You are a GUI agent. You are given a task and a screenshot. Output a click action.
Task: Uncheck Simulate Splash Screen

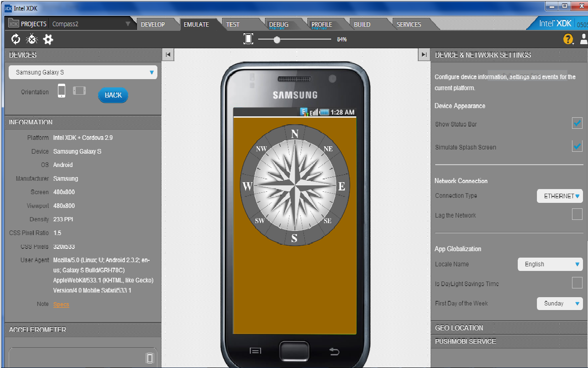tap(577, 146)
